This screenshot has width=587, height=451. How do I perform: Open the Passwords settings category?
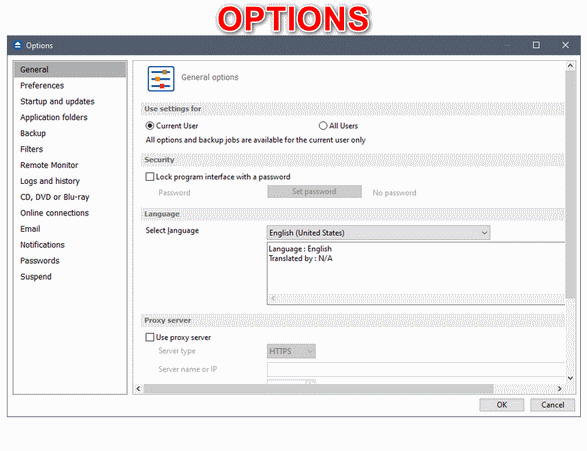(x=70, y=261)
